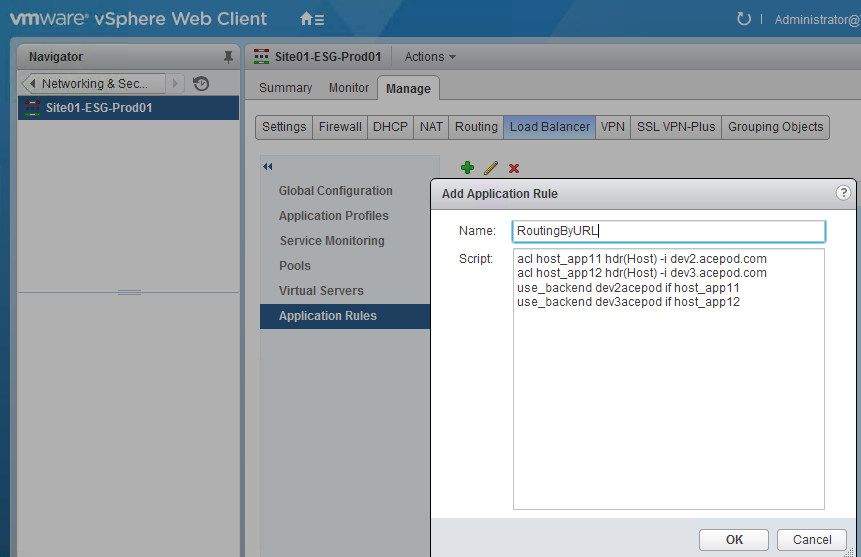Open Service Monitoring

click(x=332, y=241)
